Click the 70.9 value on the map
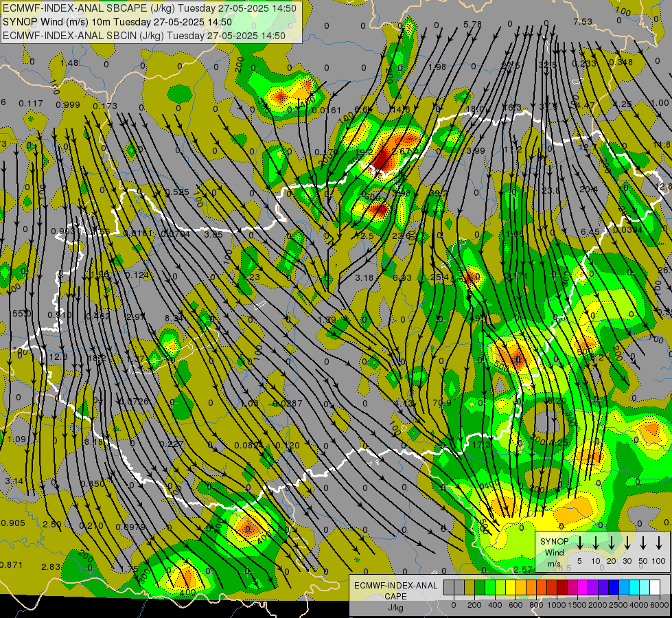 tap(442, 402)
